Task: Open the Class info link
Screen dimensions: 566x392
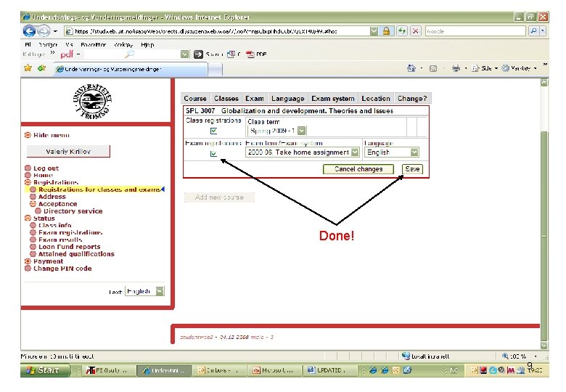Action: (55, 225)
